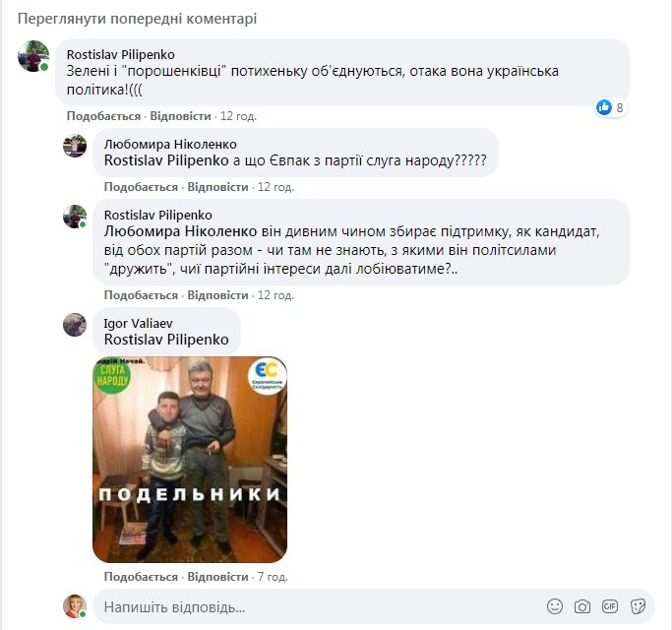Open Igor Valiaev profile name link
The image size is (672, 630).
tap(138, 323)
